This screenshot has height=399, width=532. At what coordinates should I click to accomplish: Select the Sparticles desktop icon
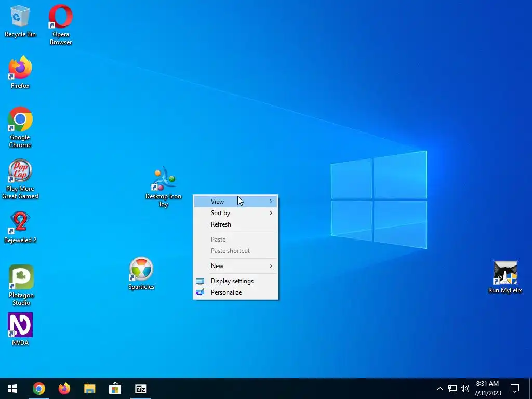pos(141,274)
